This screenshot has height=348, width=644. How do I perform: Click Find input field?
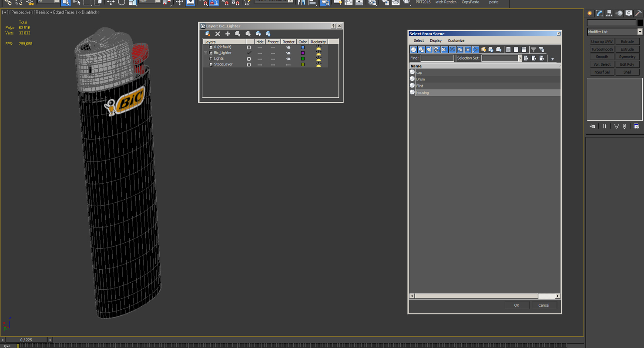(x=437, y=58)
